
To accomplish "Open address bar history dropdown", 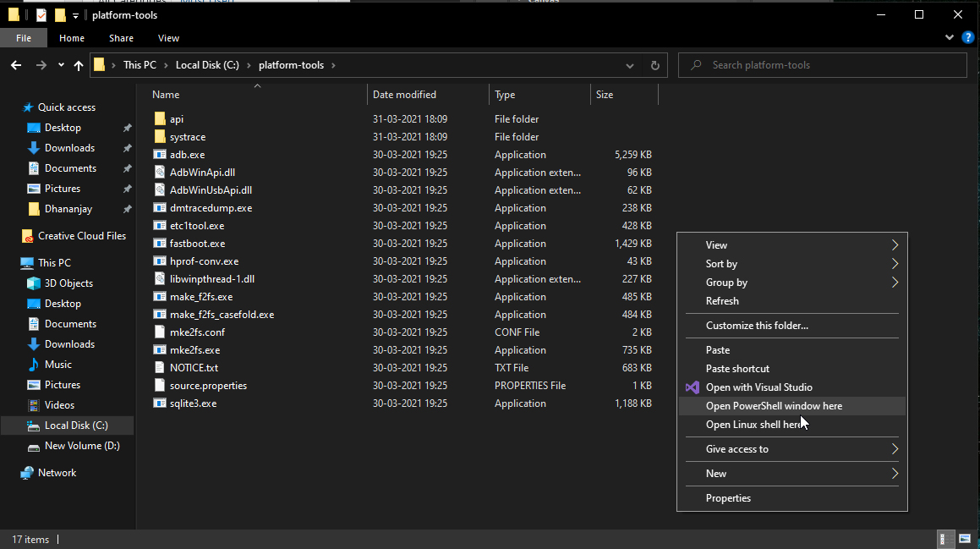I will pos(629,65).
